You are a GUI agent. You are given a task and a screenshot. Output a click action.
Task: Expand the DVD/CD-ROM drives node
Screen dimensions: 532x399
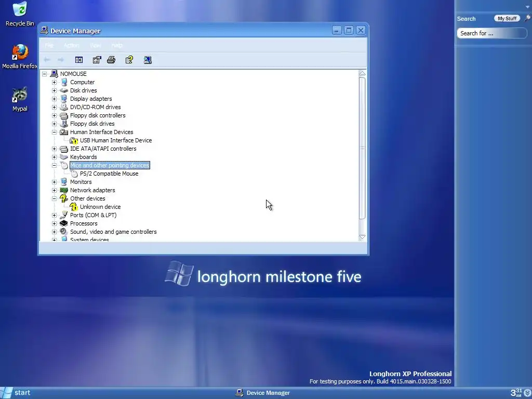pos(54,107)
